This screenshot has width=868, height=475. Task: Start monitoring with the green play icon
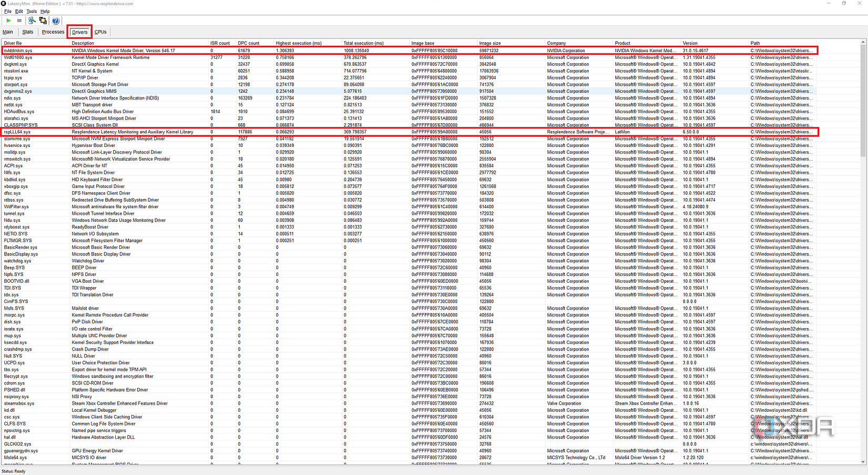(8, 21)
